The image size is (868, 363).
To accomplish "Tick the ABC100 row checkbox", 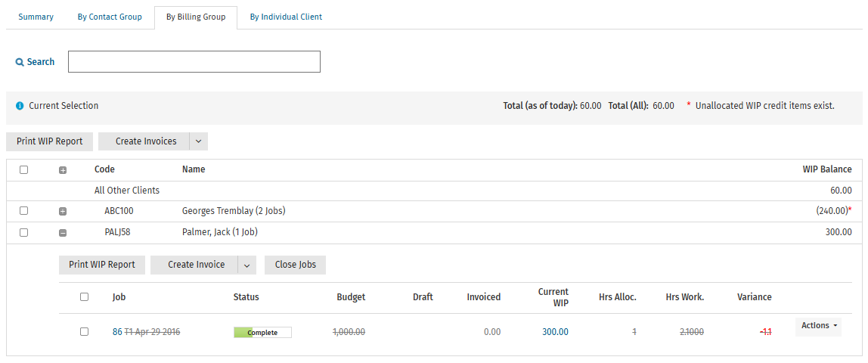I will [23, 211].
